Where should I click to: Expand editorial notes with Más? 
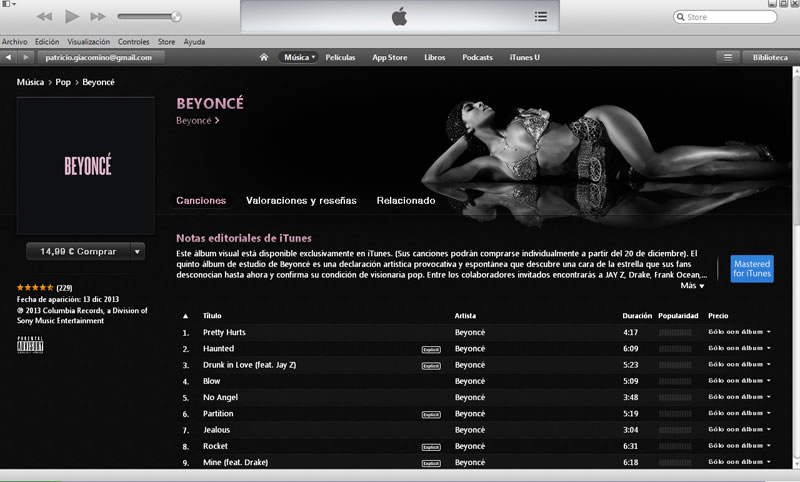(x=693, y=286)
